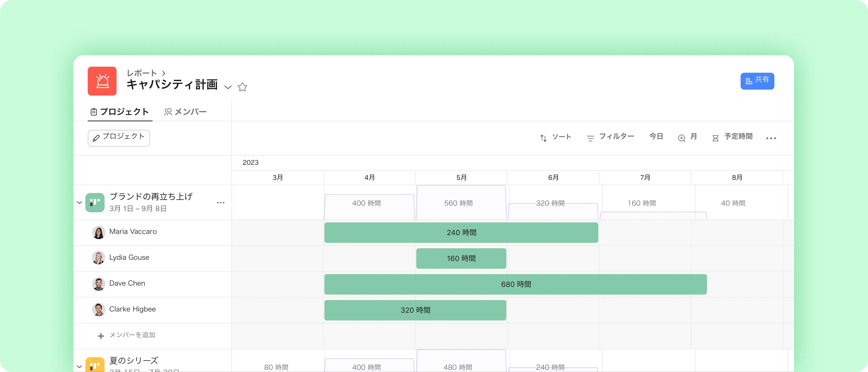Screen dimensions: 868x372
Task: Click the yellow 夏のシリーズ project icon
Action: [x=95, y=365]
